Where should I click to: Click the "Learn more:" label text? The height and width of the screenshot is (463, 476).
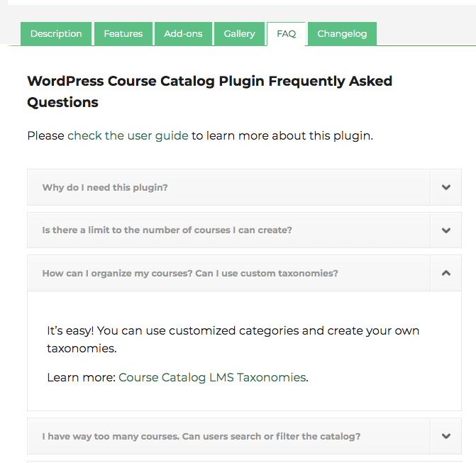(81, 377)
